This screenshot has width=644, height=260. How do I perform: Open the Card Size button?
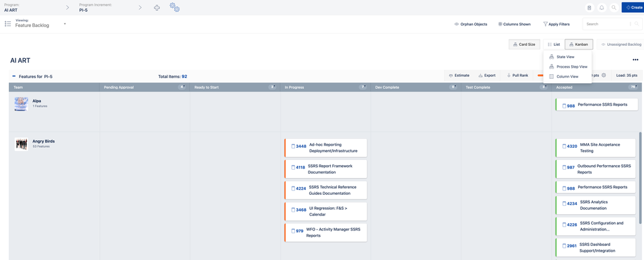(x=524, y=44)
